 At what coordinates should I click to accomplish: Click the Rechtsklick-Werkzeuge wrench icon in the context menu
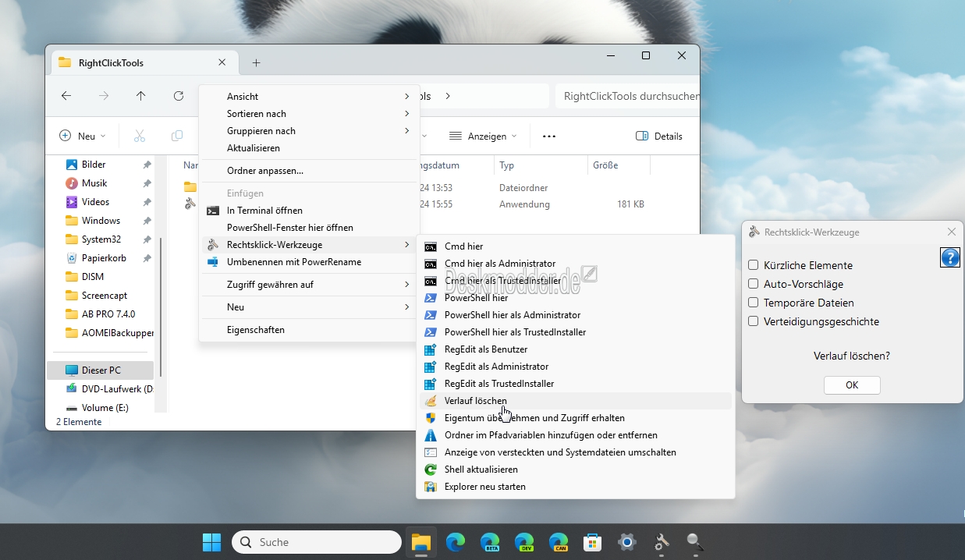coord(212,245)
